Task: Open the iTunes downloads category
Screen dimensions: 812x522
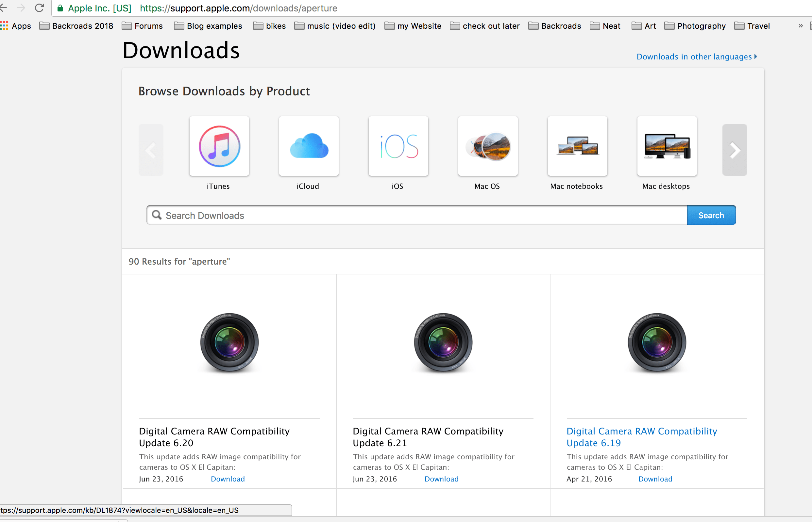Action: click(219, 146)
